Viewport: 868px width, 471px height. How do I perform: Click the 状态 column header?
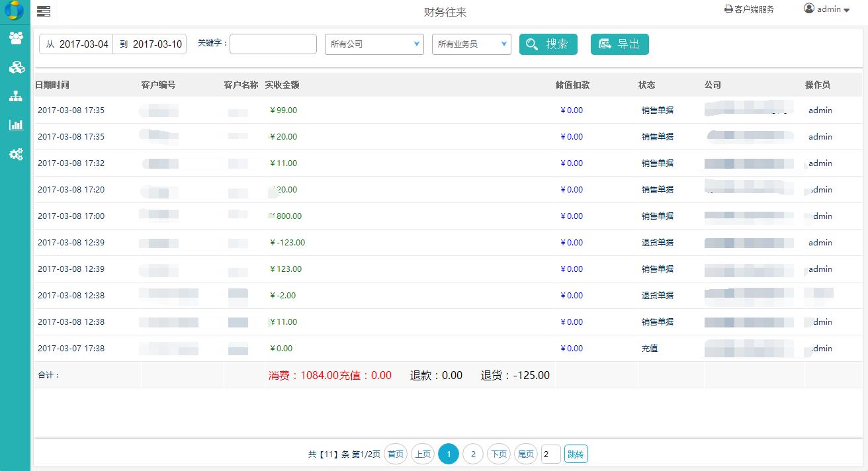click(647, 85)
